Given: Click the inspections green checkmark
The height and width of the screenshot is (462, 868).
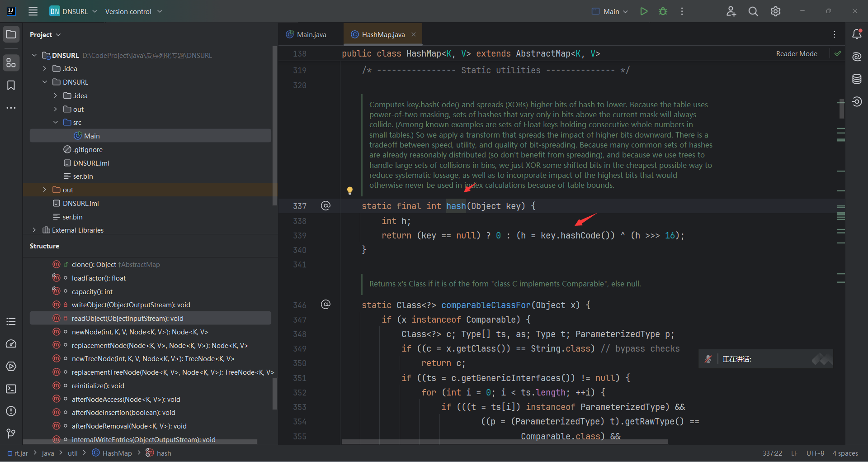Looking at the screenshot, I should 838,53.
